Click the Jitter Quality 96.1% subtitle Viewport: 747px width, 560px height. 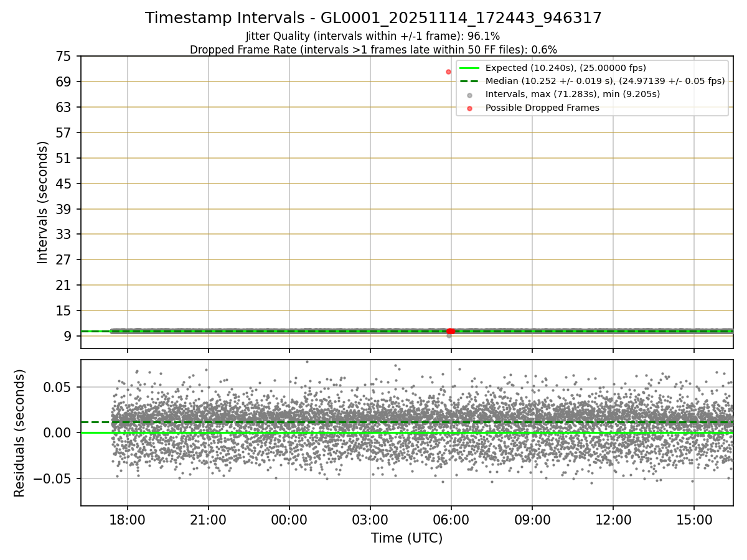[x=373, y=36]
